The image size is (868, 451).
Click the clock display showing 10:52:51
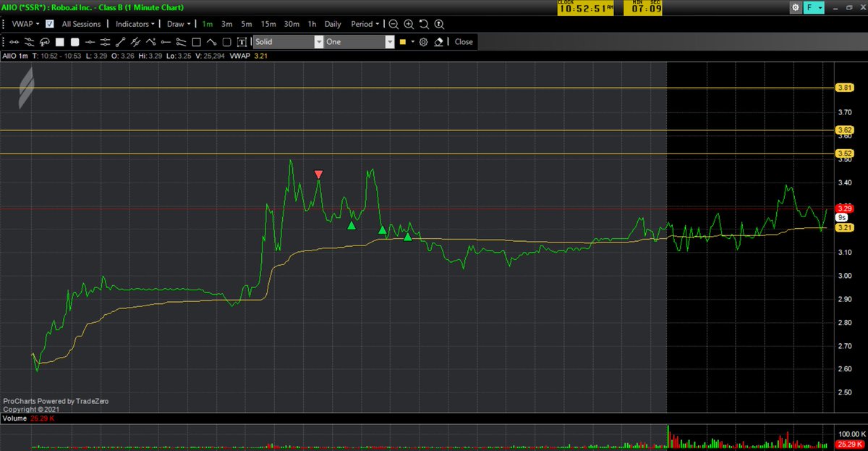coord(585,7)
